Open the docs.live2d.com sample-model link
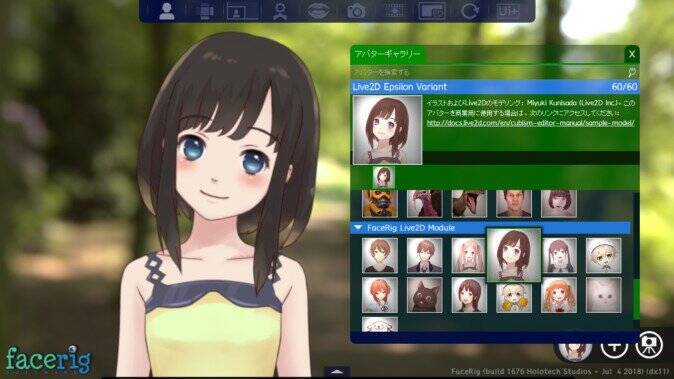Image resolution: width=674 pixels, height=379 pixels. click(530, 123)
